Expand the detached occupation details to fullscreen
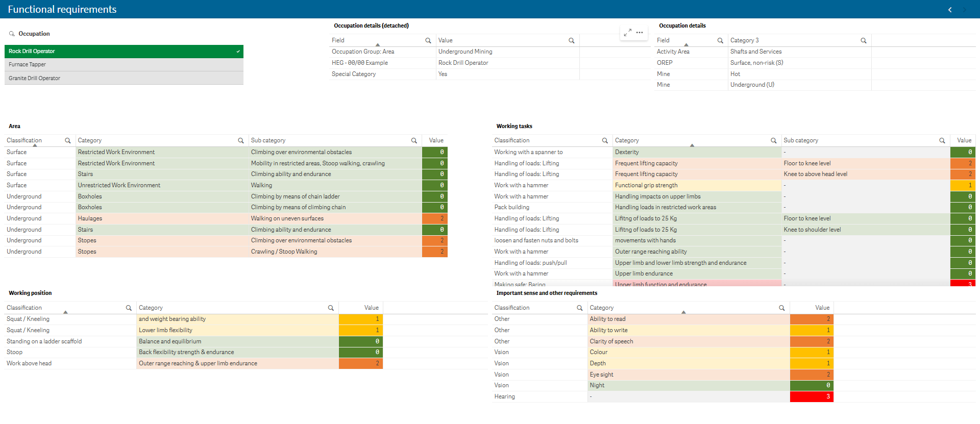Image resolution: width=980 pixels, height=424 pixels. click(x=627, y=33)
